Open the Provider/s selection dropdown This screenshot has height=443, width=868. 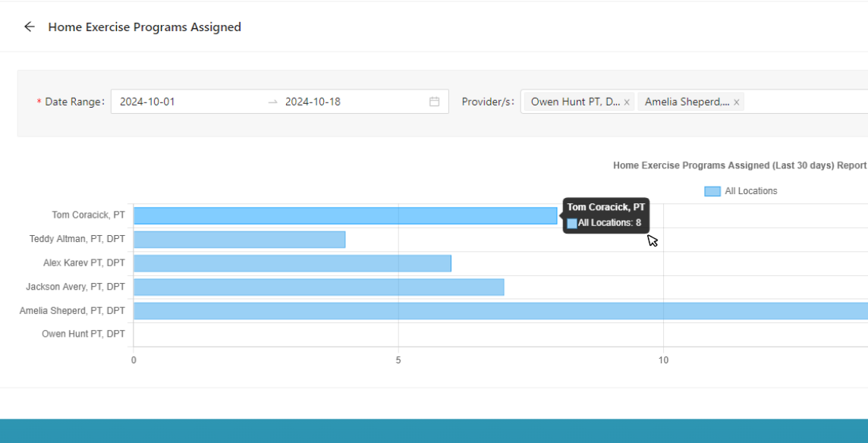804,102
